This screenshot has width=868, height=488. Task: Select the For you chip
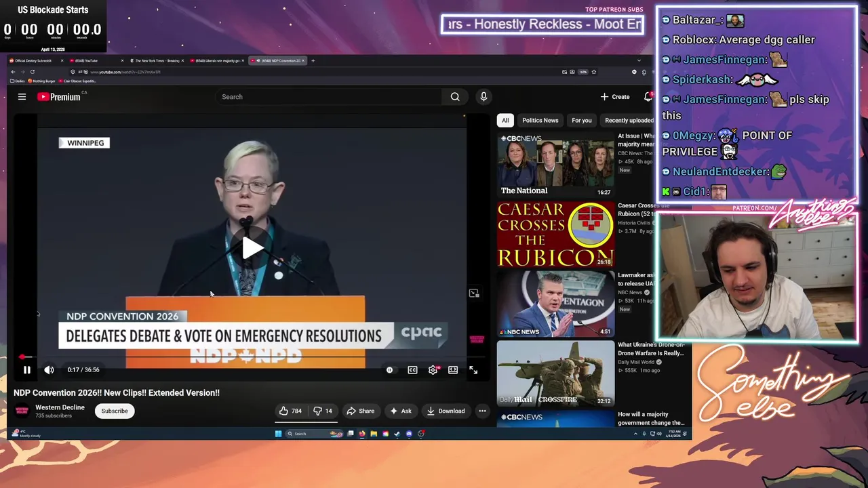point(582,121)
